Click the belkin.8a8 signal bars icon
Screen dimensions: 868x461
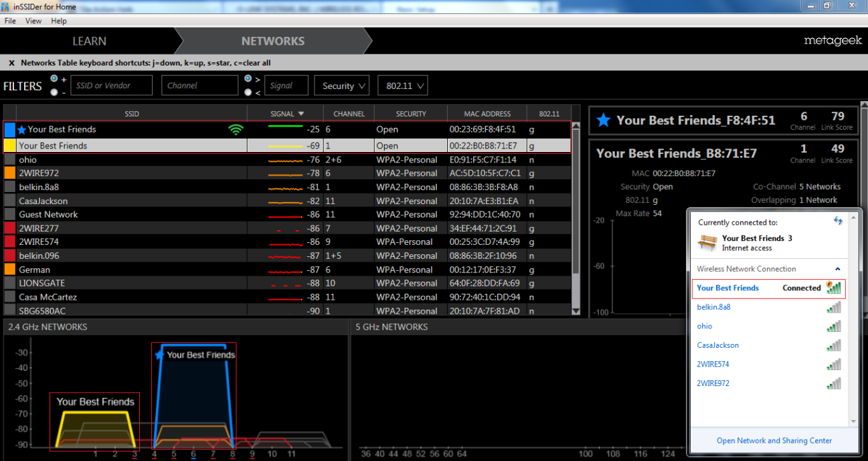(833, 307)
